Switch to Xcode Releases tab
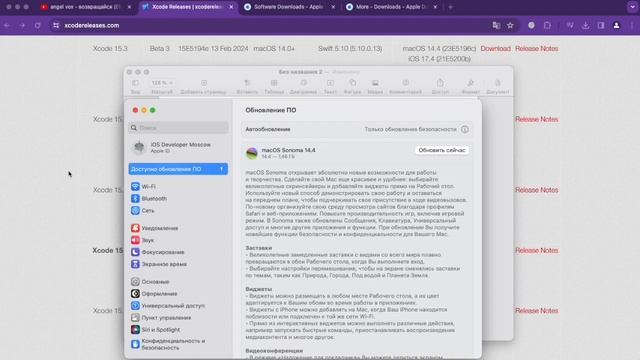This screenshot has width=640, height=360. 186,7
